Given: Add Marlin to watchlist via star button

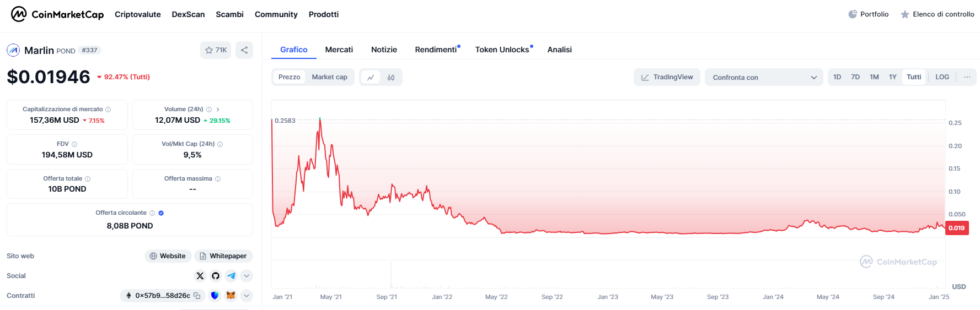Looking at the screenshot, I should (x=216, y=50).
